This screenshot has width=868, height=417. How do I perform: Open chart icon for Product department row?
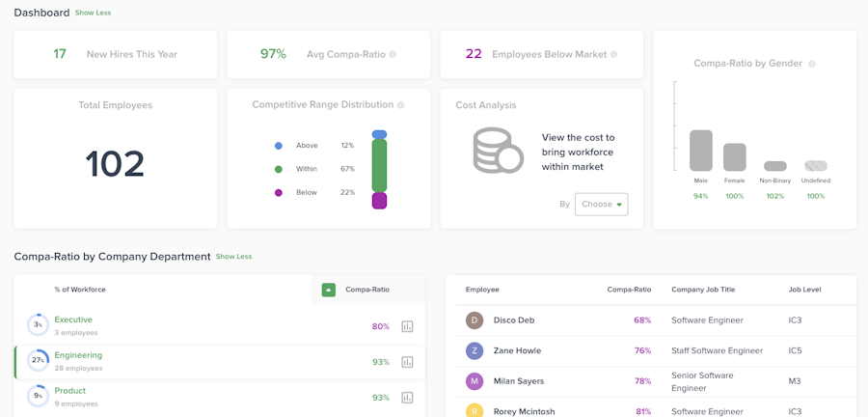click(x=407, y=398)
